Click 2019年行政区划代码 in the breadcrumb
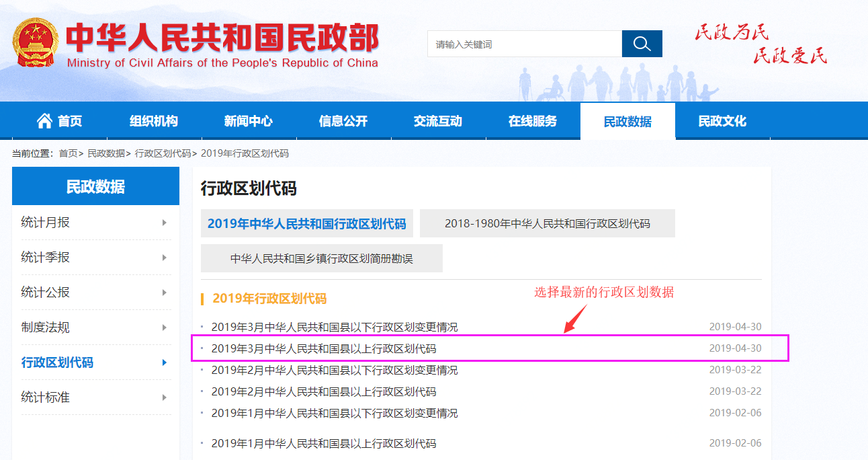The image size is (868, 460). pyautogui.click(x=245, y=153)
